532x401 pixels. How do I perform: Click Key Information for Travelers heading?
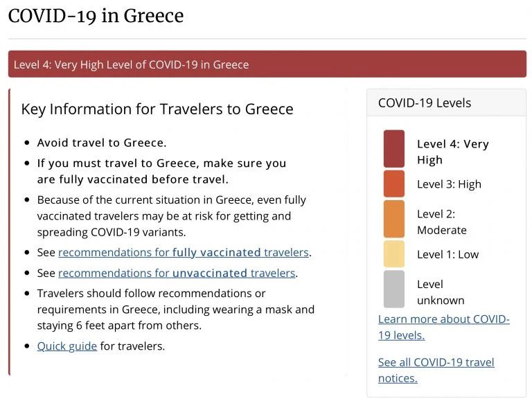(x=157, y=109)
